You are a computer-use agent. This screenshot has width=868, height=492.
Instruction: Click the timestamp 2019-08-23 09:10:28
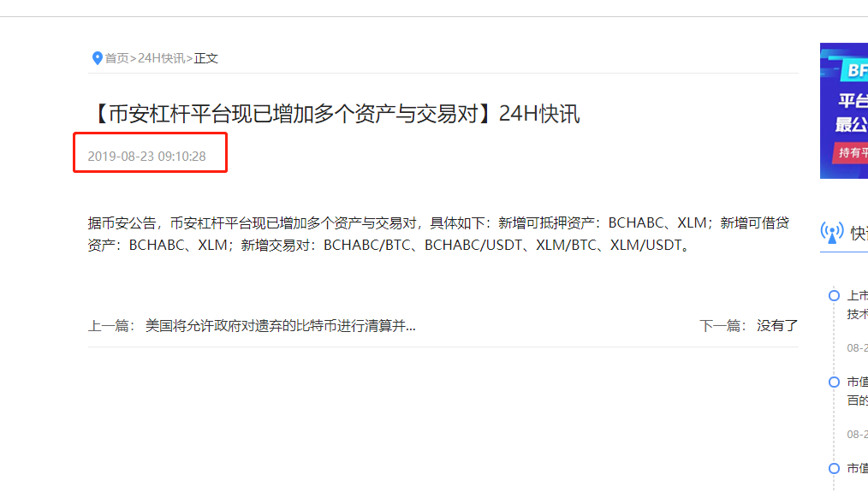click(x=146, y=157)
